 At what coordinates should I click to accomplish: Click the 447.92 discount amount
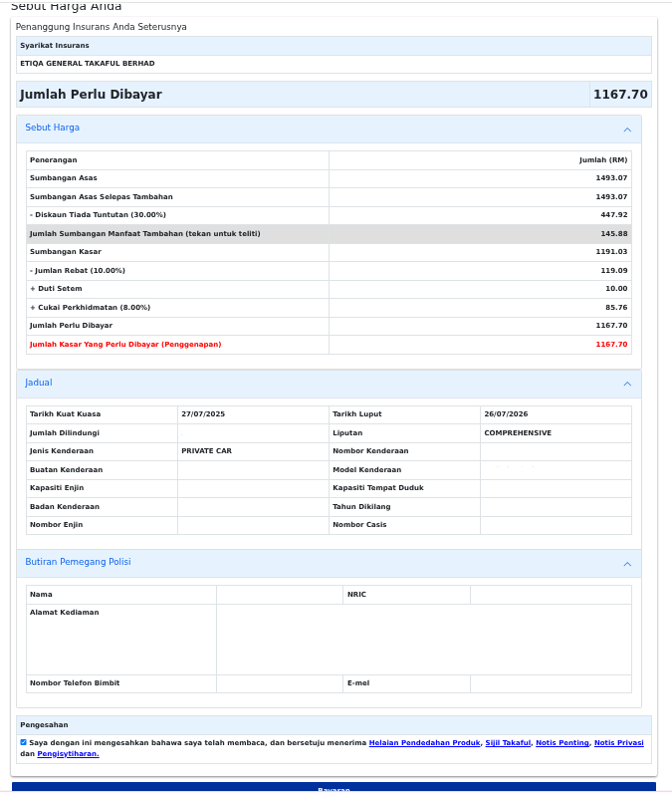pos(613,215)
